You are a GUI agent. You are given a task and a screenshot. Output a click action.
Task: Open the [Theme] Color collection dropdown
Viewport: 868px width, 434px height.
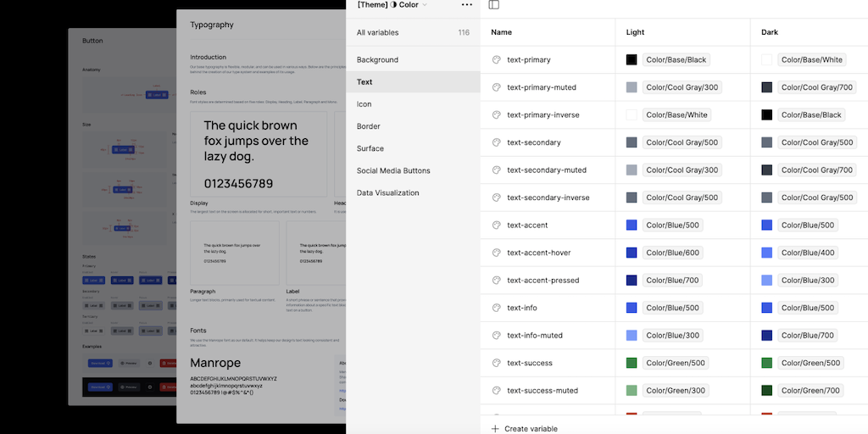coord(392,5)
